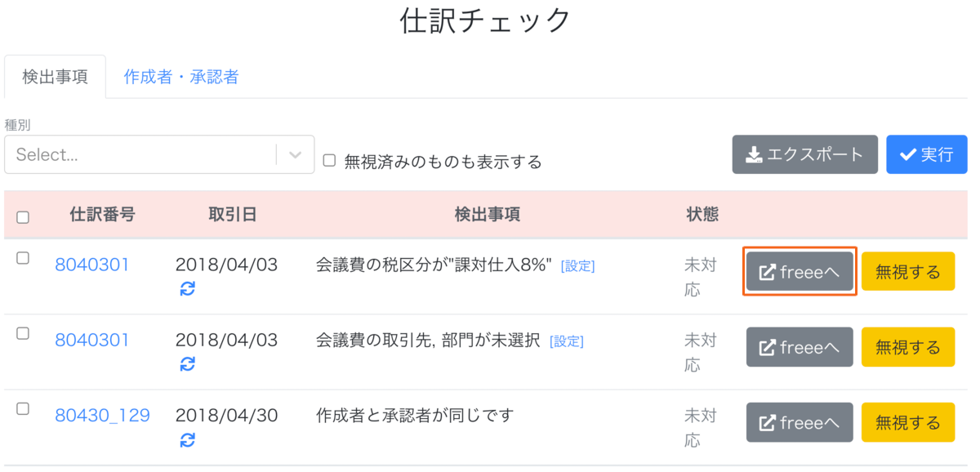Click the 実行 checkmark button

[x=927, y=154]
